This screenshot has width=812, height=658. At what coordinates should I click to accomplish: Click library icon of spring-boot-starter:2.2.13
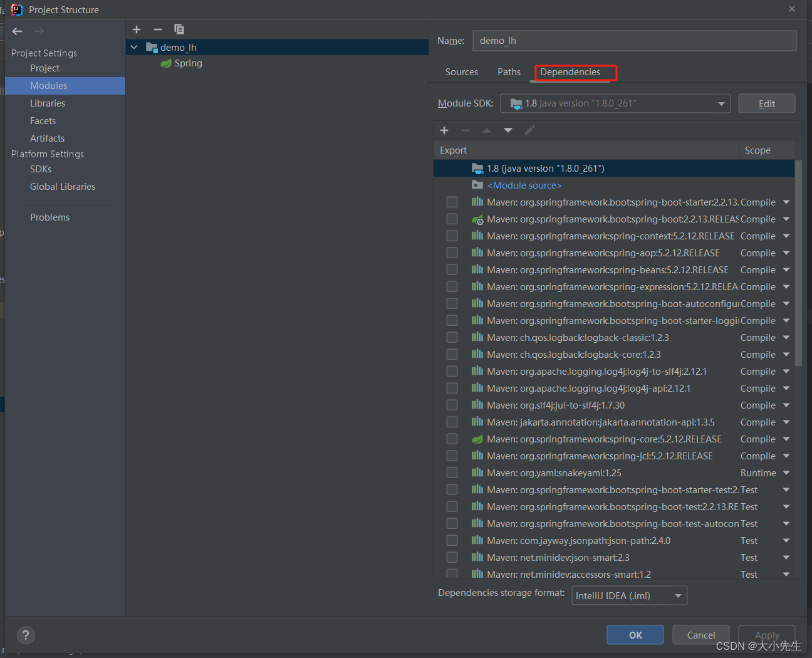point(477,202)
